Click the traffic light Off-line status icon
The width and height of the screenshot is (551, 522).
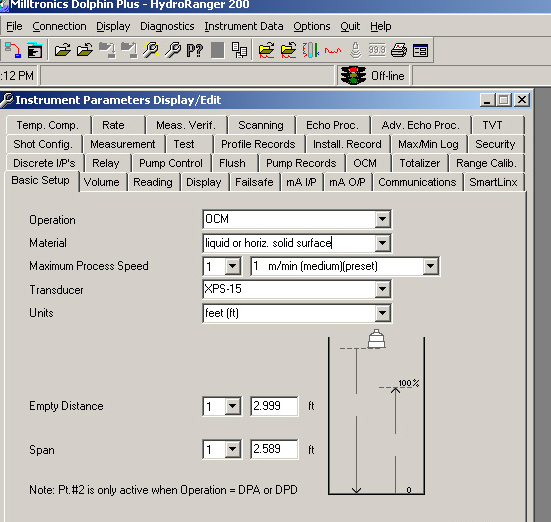pyautogui.click(x=354, y=76)
